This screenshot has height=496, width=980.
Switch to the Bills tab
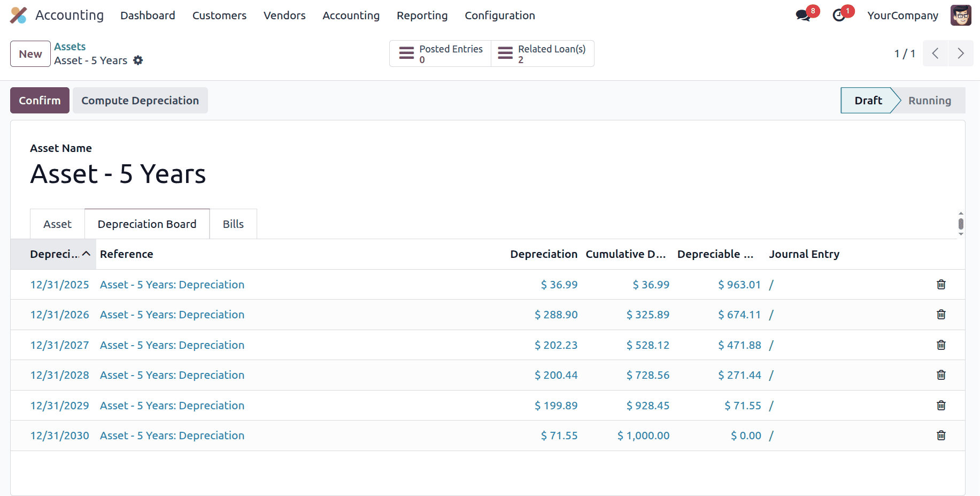233,224
